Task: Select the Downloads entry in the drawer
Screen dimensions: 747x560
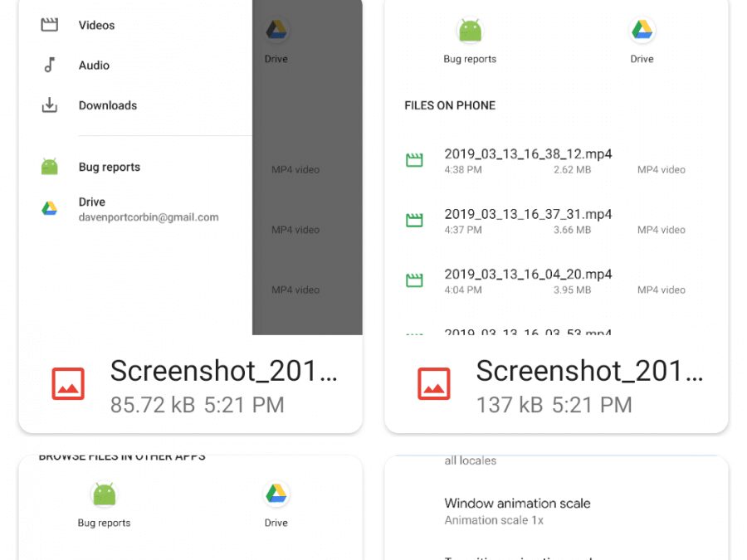Action: click(108, 105)
